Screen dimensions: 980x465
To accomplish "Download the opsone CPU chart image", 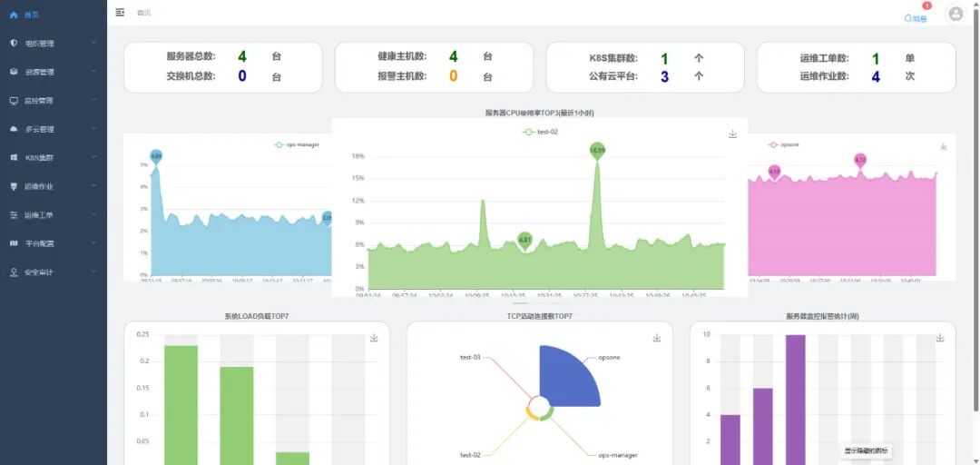I will 943,146.
